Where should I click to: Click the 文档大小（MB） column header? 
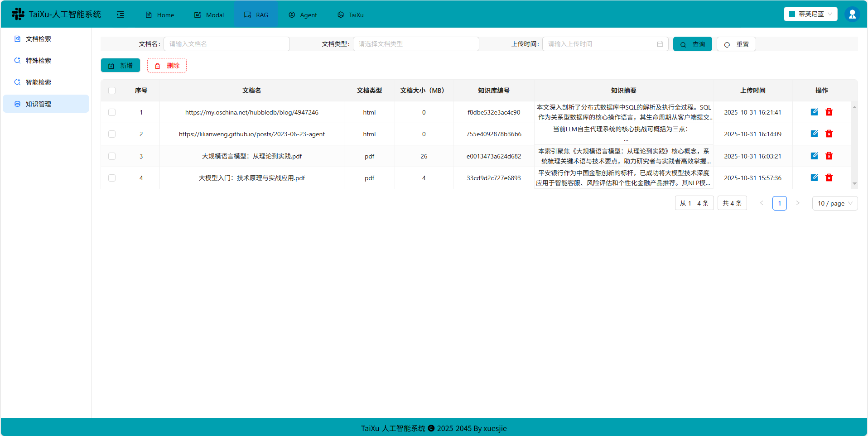(424, 91)
